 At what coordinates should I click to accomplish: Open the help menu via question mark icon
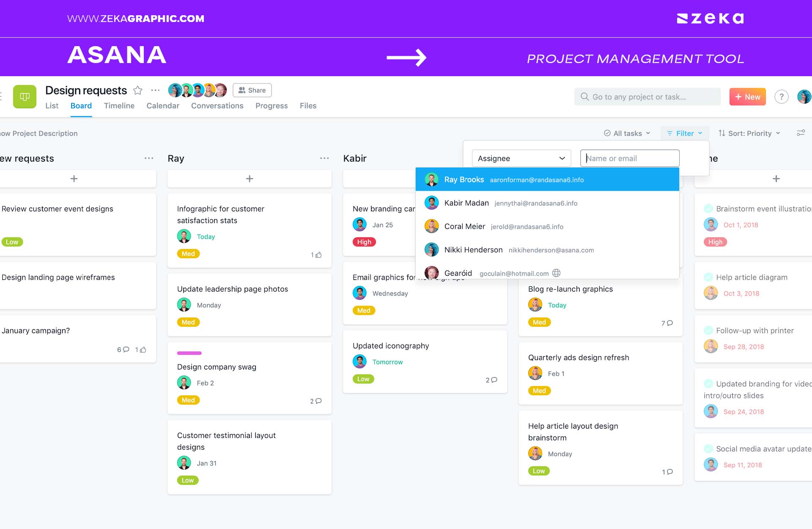(782, 96)
